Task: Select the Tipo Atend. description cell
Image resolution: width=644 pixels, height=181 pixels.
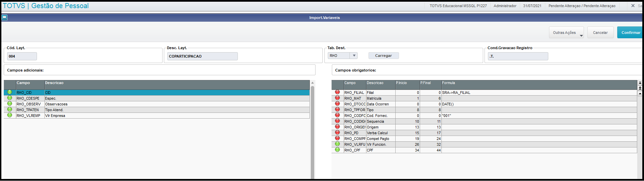Action: (177, 110)
